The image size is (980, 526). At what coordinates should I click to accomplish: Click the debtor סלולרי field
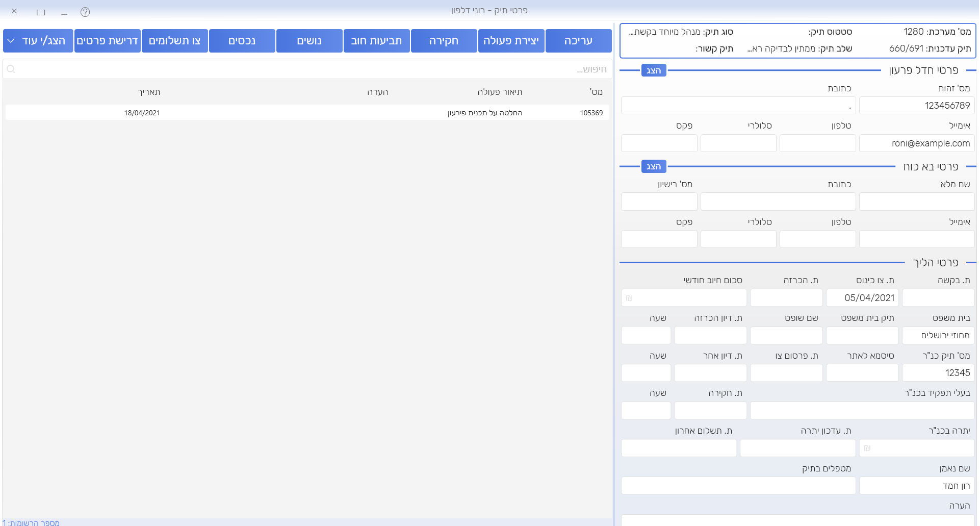click(x=738, y=143)
